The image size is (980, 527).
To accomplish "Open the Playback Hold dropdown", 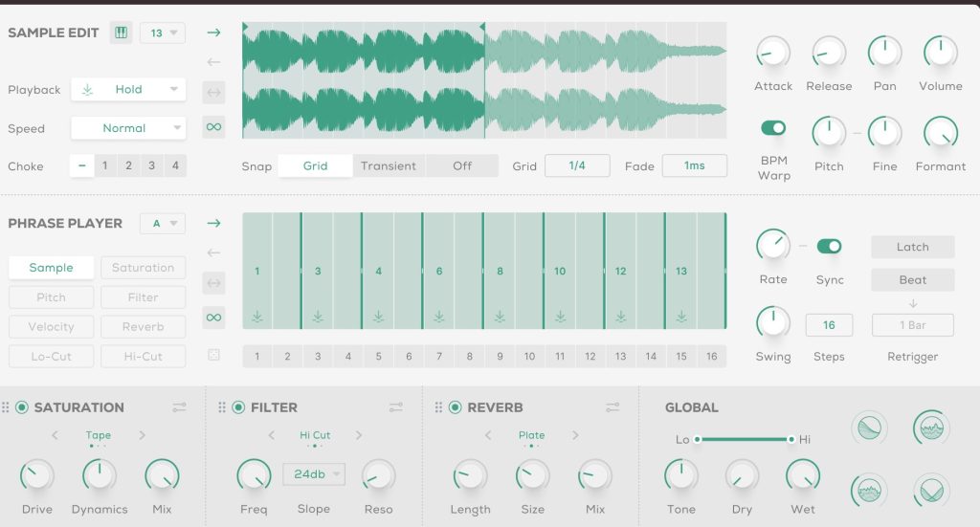I will click(x=129, y=89).
